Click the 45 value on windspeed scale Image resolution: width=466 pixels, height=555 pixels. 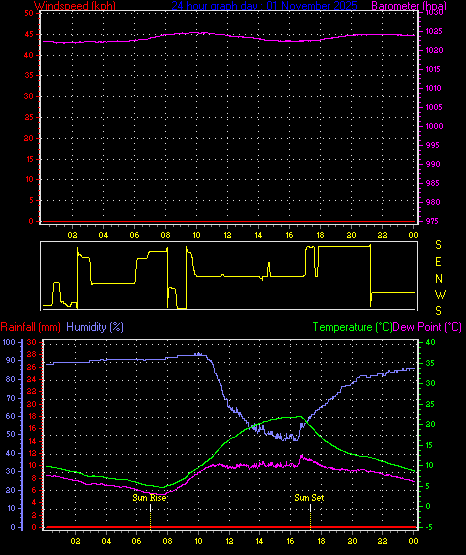pyautogui.click(x=29, y=35)
